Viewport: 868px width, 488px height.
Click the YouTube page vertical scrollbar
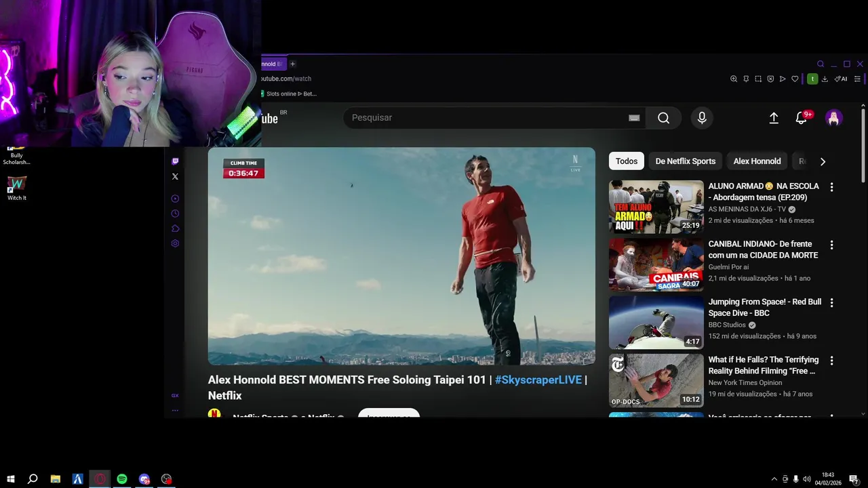tap(863, 146)
